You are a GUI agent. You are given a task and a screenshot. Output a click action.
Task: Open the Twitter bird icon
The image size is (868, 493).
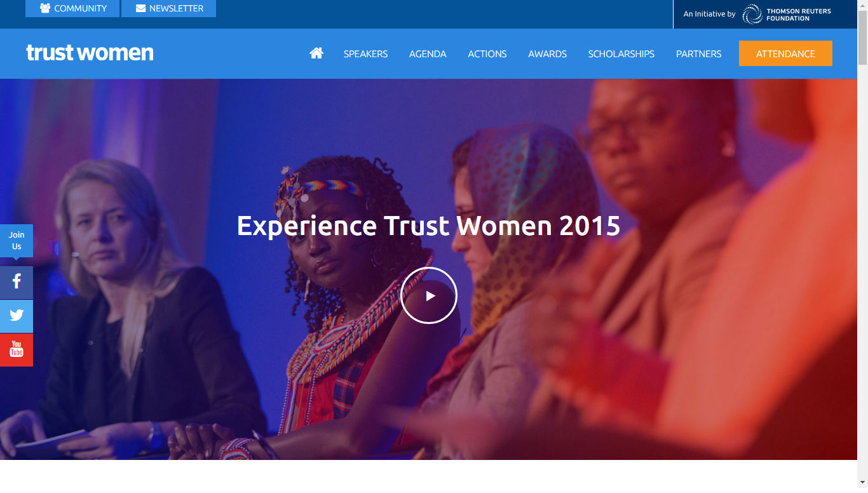[17, 316]
